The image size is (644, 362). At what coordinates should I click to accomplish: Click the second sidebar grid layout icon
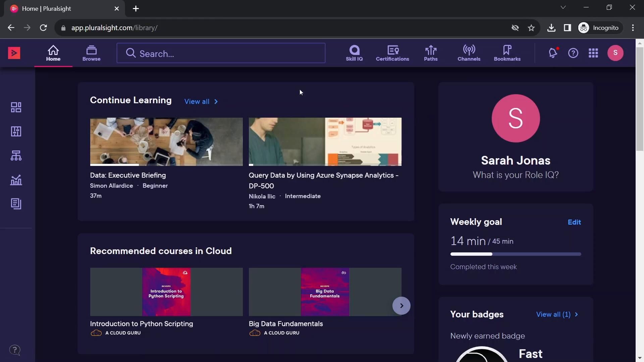click(16, 131)
